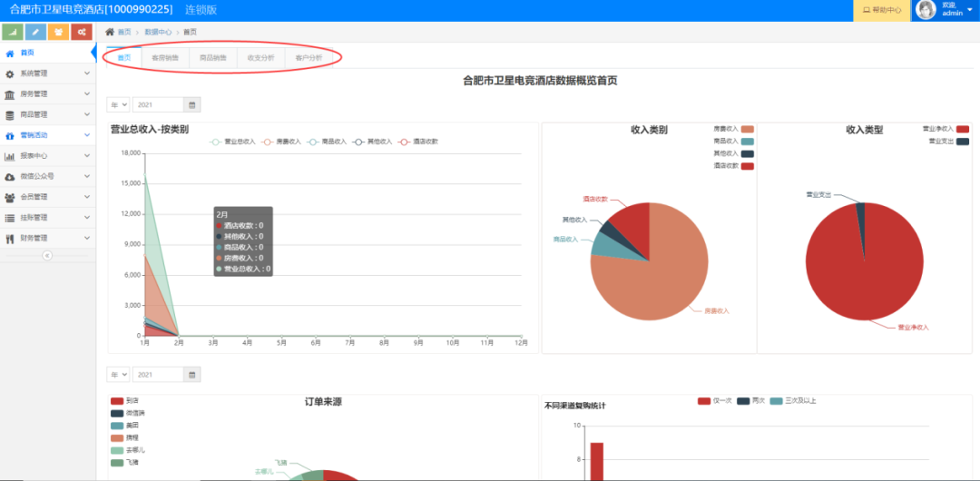Open the 年 period dropdown above revenue chart
980x481 pixels.
click(118, 104)
